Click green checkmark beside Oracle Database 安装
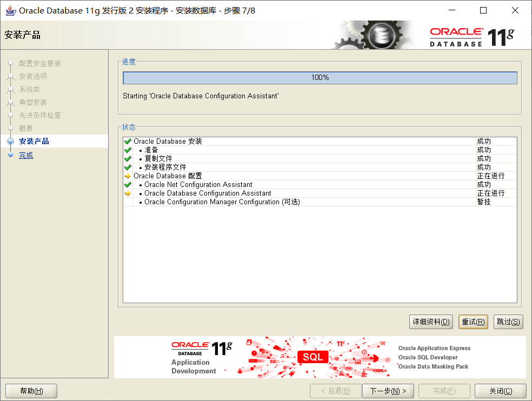The width and height of the screenshot is (532, 401). [128, 142]
